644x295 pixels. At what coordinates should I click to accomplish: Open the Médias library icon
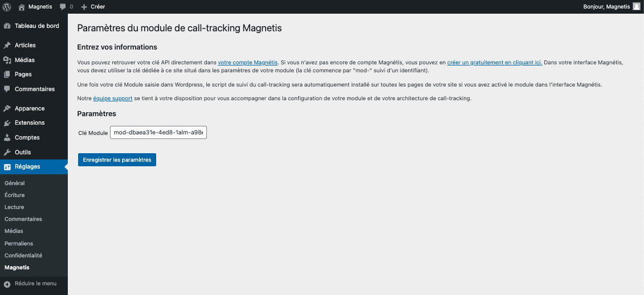click(x=7, y=60)
